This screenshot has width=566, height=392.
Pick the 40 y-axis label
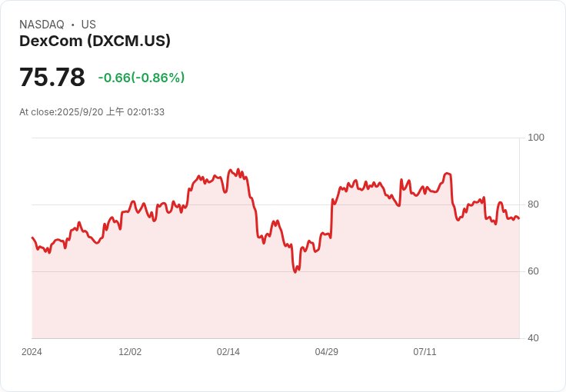(533, 338)
